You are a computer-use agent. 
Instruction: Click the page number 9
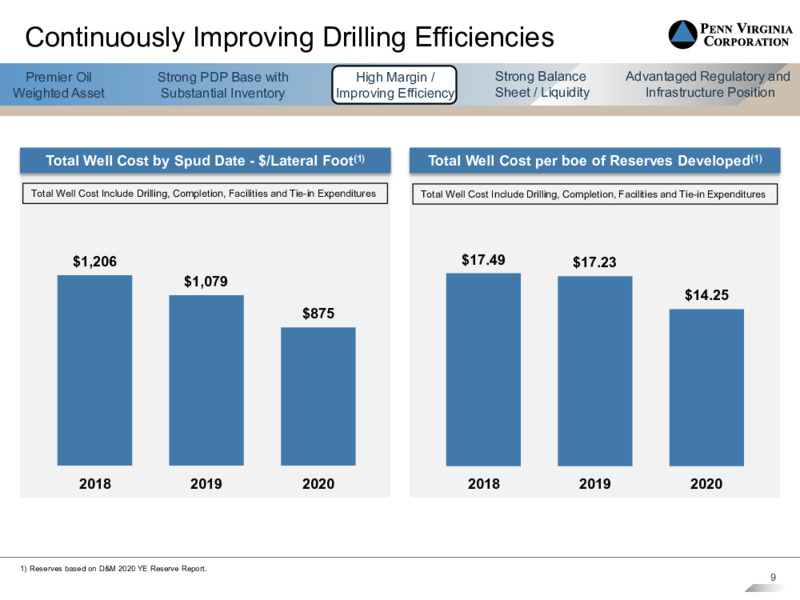[x=773, y=577]
